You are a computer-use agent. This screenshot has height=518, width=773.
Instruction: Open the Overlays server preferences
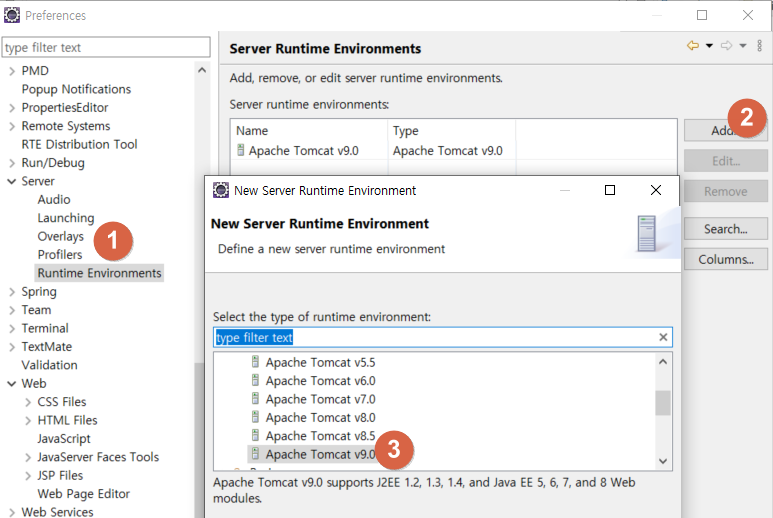pyautogui.click(x=61, y=236)
